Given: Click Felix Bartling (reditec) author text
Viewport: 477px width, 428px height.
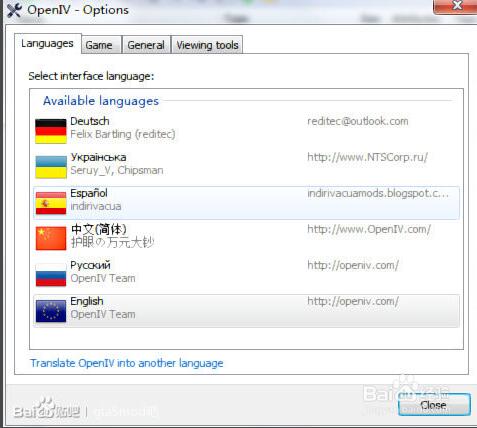Looking at the screenshot, I should click(123, 134).
